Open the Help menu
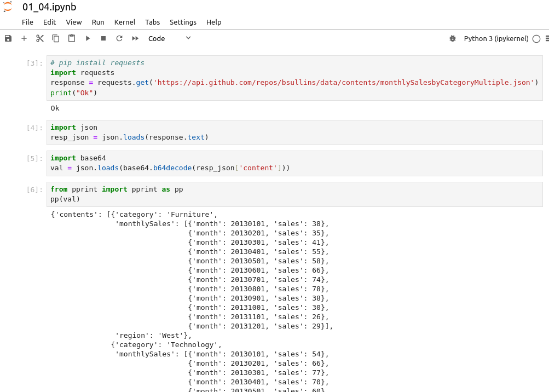Screen dimensions: 549x392 point(214,22)
